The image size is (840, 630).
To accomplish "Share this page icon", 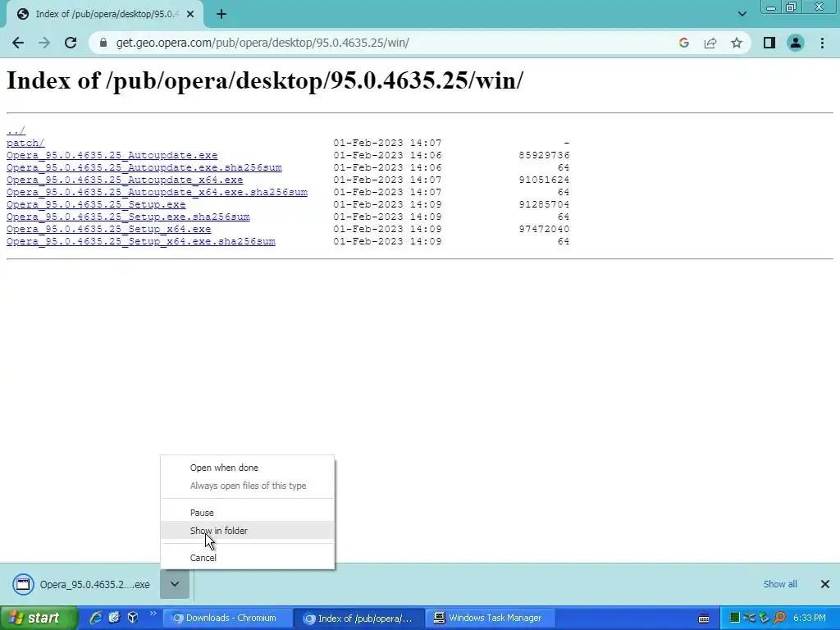I will pyautogui.click(x=710, y=43).
